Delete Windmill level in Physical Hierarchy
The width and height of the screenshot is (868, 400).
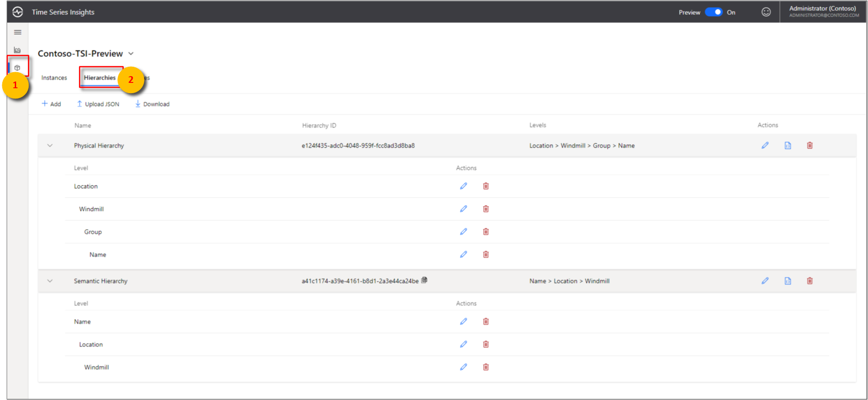click(x=486, y=209)
